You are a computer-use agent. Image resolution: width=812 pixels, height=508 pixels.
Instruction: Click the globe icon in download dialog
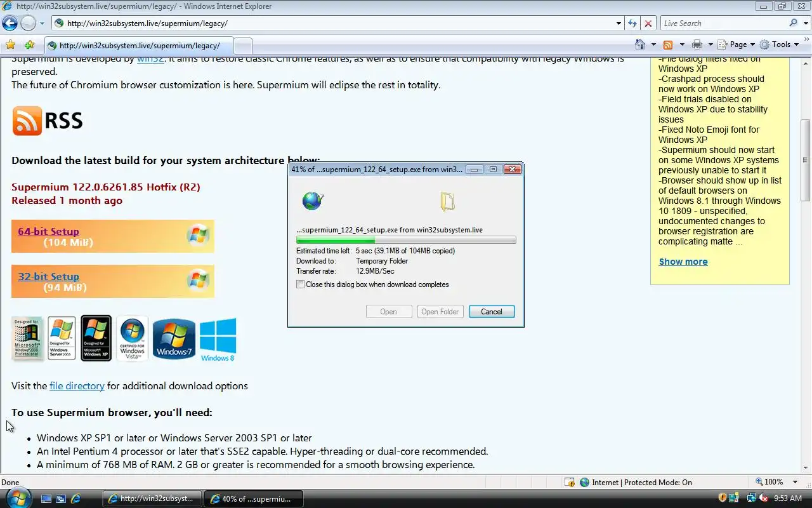(x=313, y=201)
